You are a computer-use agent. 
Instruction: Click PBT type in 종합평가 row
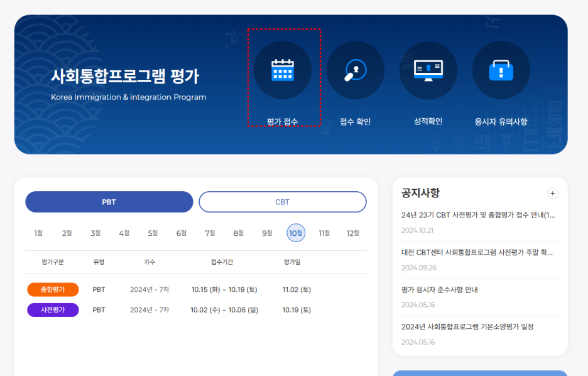click(x=99, y=290)
